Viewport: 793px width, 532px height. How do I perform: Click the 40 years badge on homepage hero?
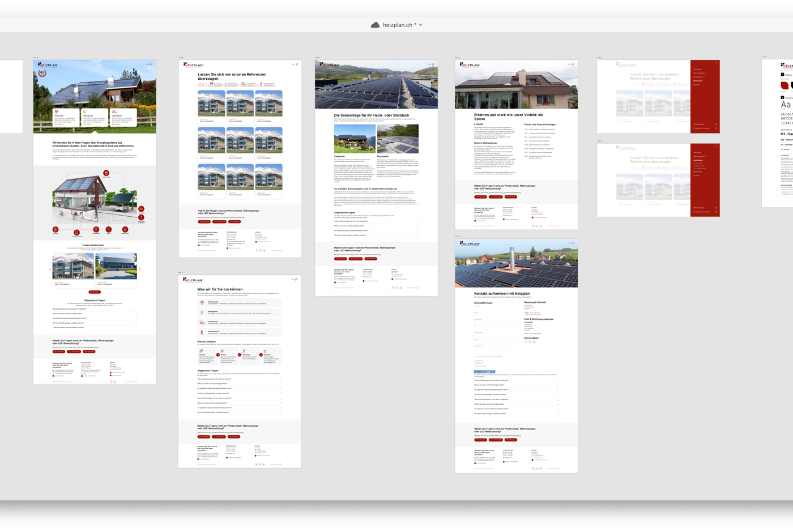tap(42, 72)
